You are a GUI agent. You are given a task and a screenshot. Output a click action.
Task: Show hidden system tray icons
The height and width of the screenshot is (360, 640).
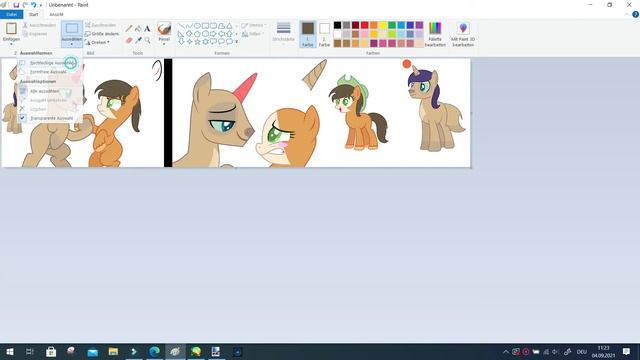coord(506,351)
